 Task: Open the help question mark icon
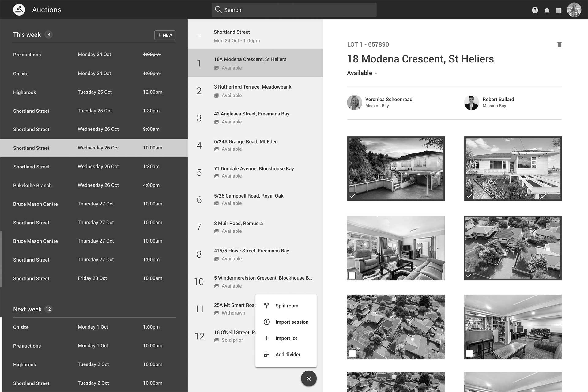[535, 10]
